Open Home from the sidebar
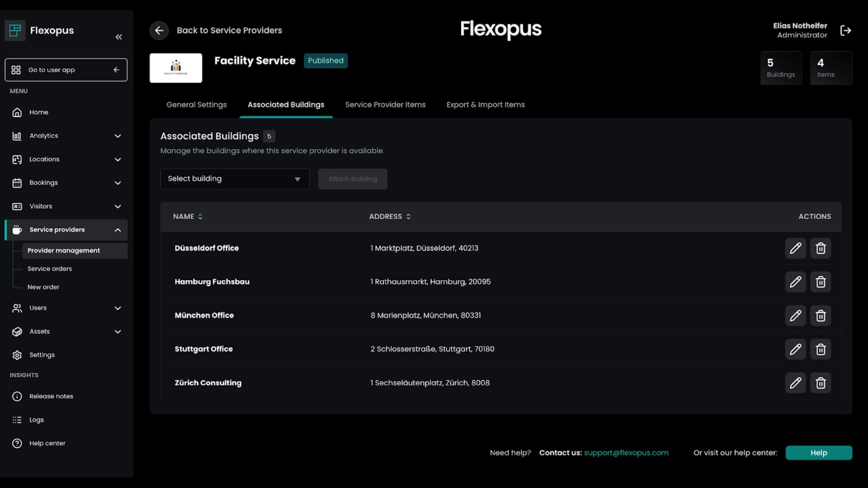 [x=39, y=112]
